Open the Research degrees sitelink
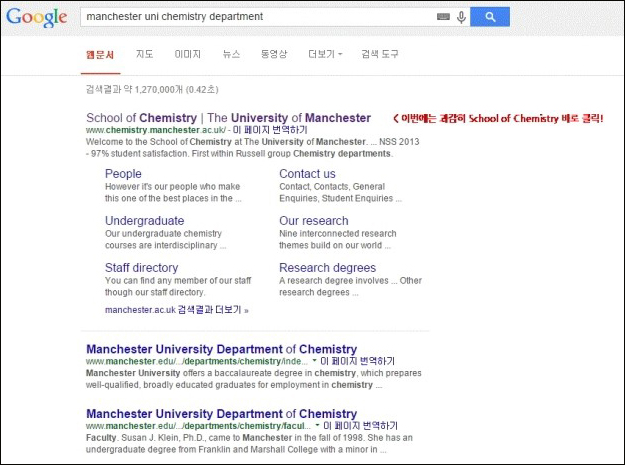Screen dimensions: 625x465 (x=327, y=268)
